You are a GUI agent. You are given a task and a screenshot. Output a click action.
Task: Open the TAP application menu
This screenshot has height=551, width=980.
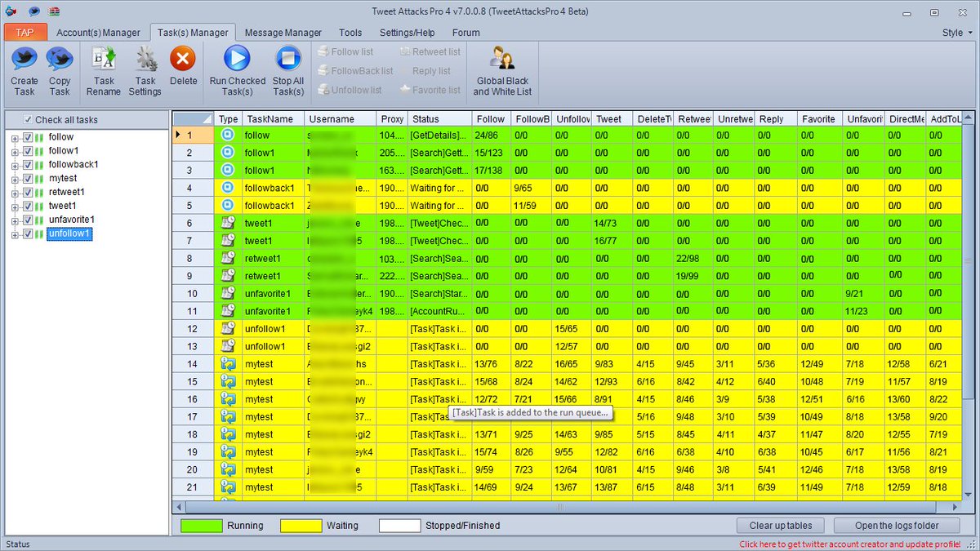click(25, 33)
